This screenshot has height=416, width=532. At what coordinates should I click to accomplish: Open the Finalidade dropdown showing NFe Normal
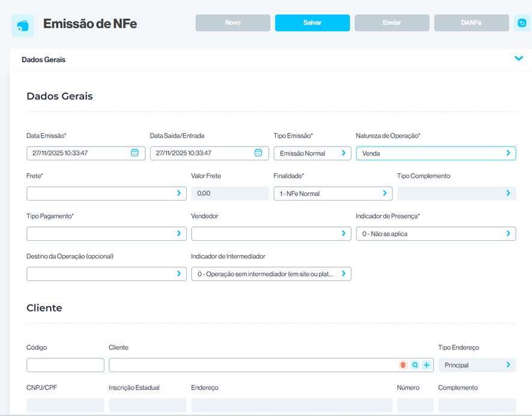click(x=332, y=193)
